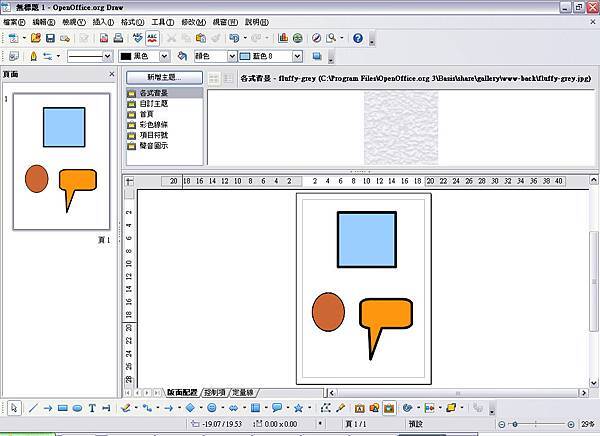Viewport: 600px width, 436px height.
Task: Switch to the 控制項 layer tab
Action: pyautogui.click(x=214, y=392)
